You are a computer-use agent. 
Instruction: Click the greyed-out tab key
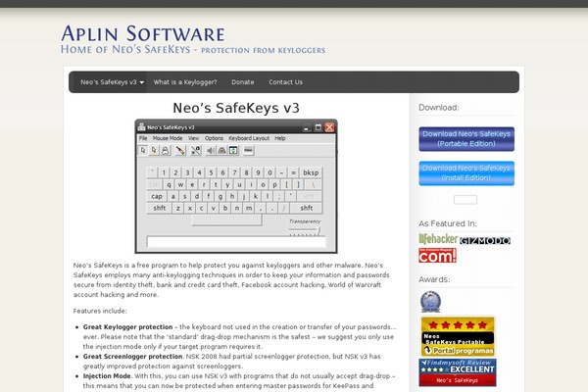pos(154,184)
